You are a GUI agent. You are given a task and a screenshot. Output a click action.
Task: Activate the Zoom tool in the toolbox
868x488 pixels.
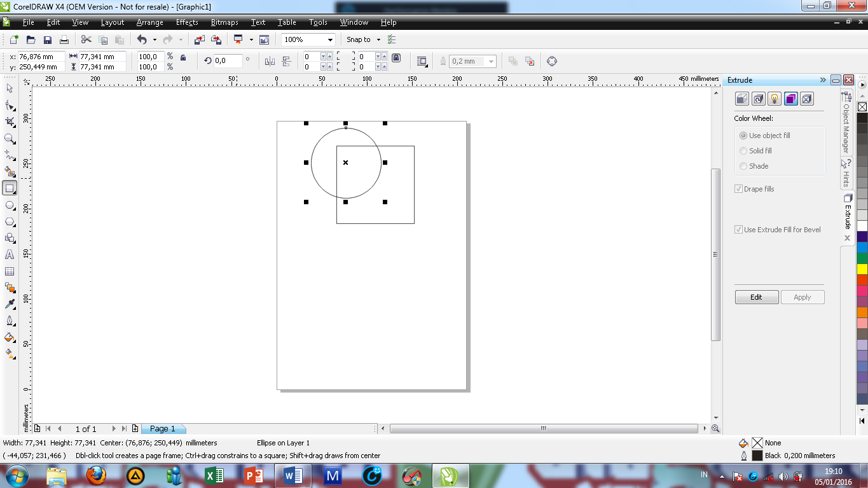10,138
